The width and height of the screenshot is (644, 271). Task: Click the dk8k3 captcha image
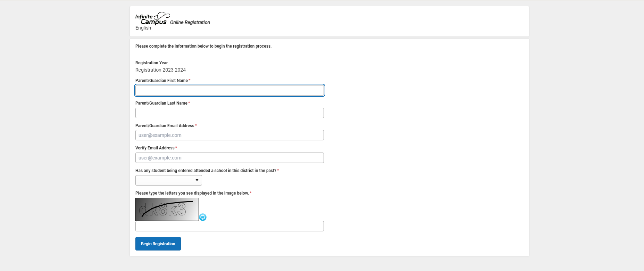(167, 209)
